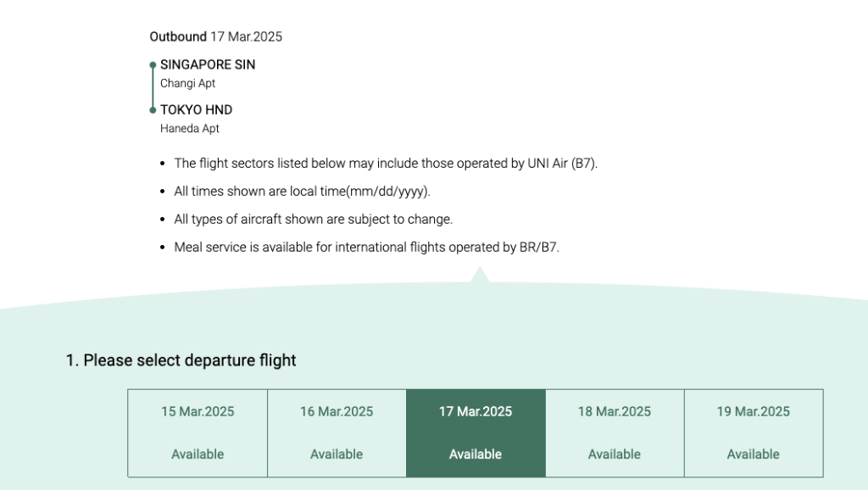The height and width of the screenshot is (490, 868).
Task: Click the destination dot beside TOKYO HND
Action: click(153, 110)
